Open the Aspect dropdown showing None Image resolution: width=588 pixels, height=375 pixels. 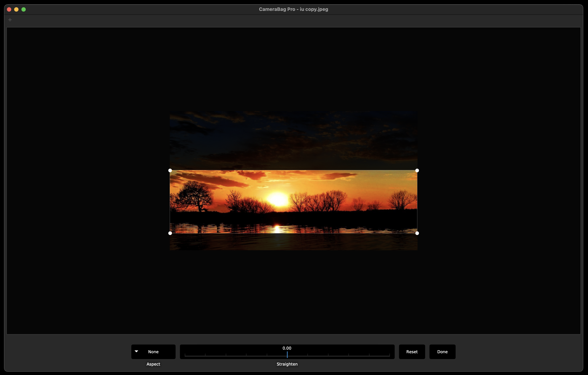(153, 352)
